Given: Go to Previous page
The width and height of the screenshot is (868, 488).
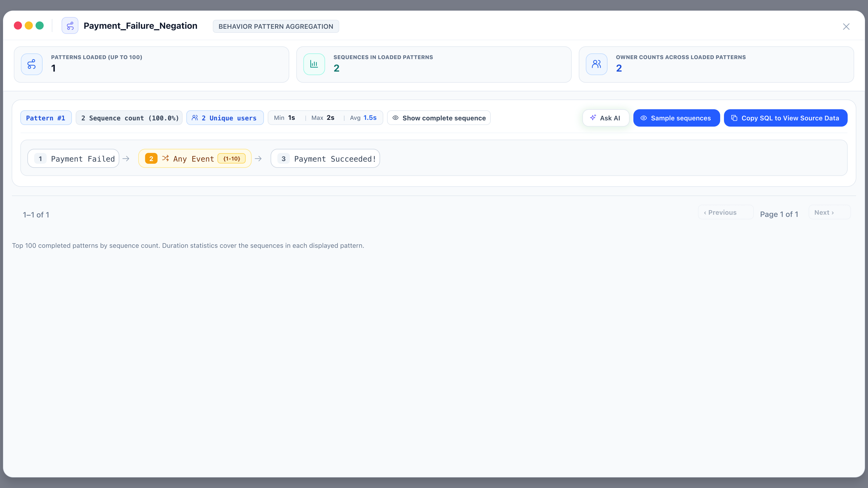Looking at the screenshot, I should point(726,213).
